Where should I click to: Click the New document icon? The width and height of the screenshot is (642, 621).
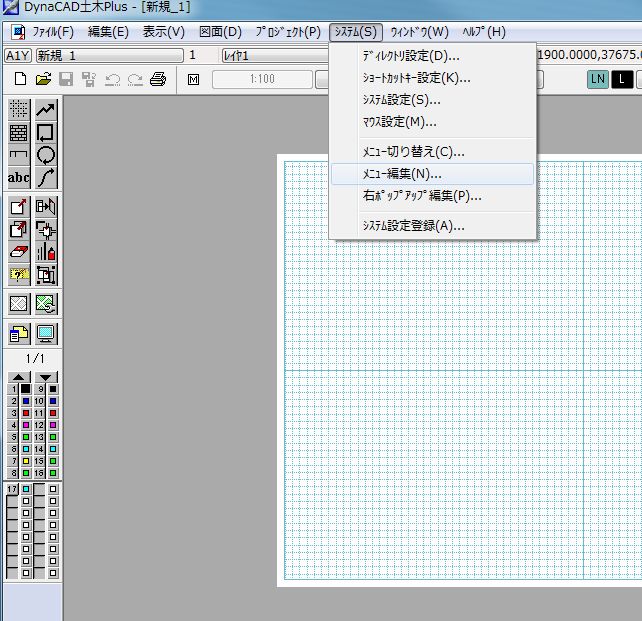pos(20,79)
